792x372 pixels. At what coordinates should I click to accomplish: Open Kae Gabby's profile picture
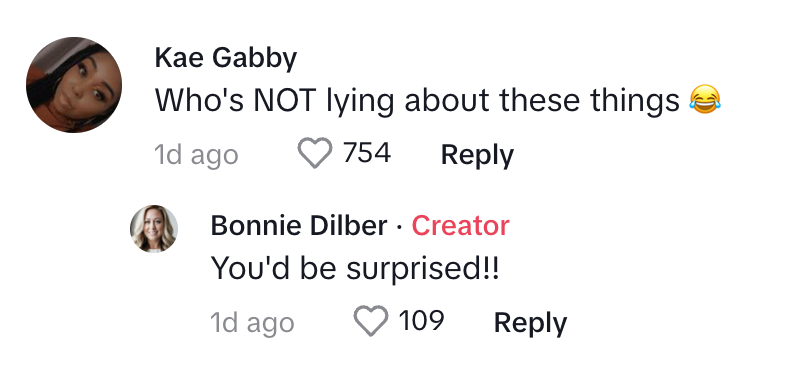[74, 85]
